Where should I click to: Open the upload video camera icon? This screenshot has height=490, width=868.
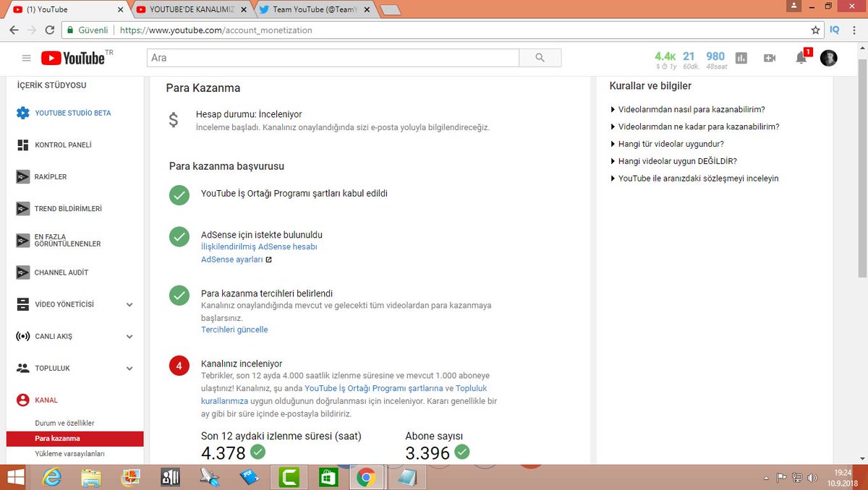[x=770, y=58]
